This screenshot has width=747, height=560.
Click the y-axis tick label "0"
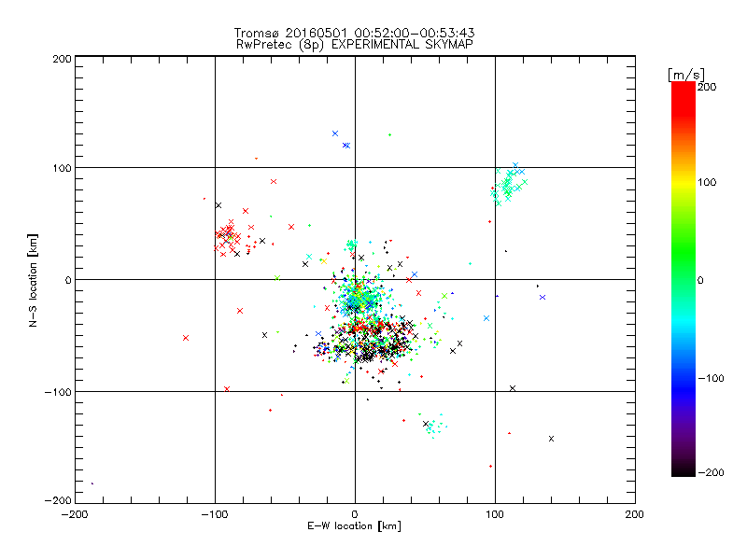pos(68,280)
